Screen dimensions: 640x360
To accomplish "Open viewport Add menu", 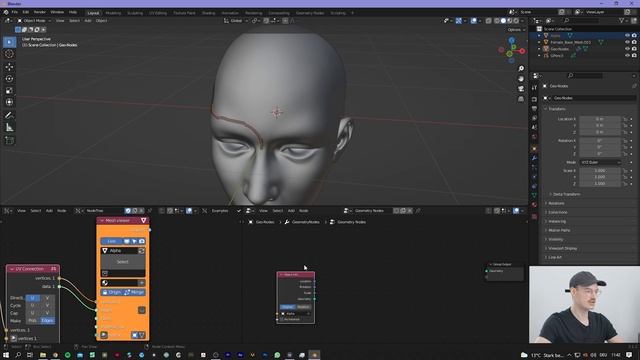I will (x=88, y=20).
